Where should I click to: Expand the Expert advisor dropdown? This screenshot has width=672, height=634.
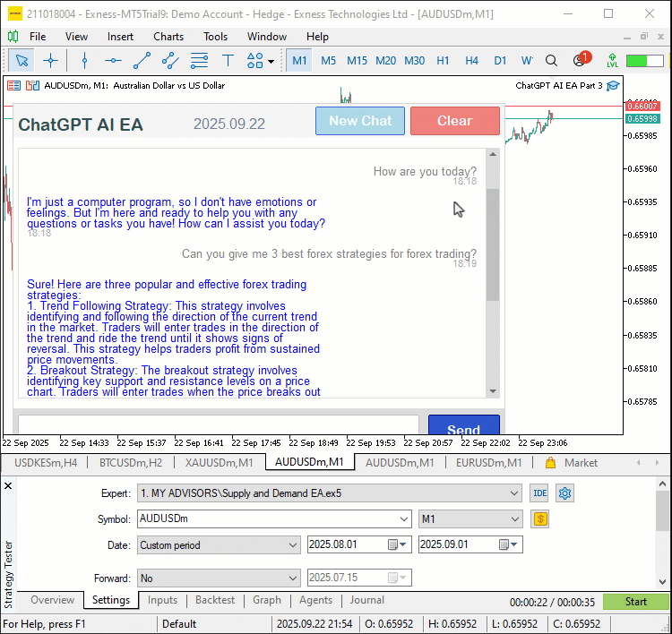(x=514, y=493)
